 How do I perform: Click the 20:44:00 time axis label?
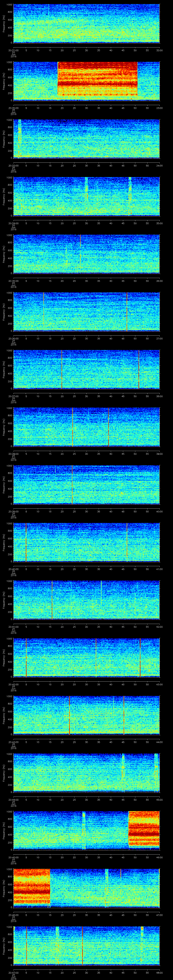click(14, 799)
